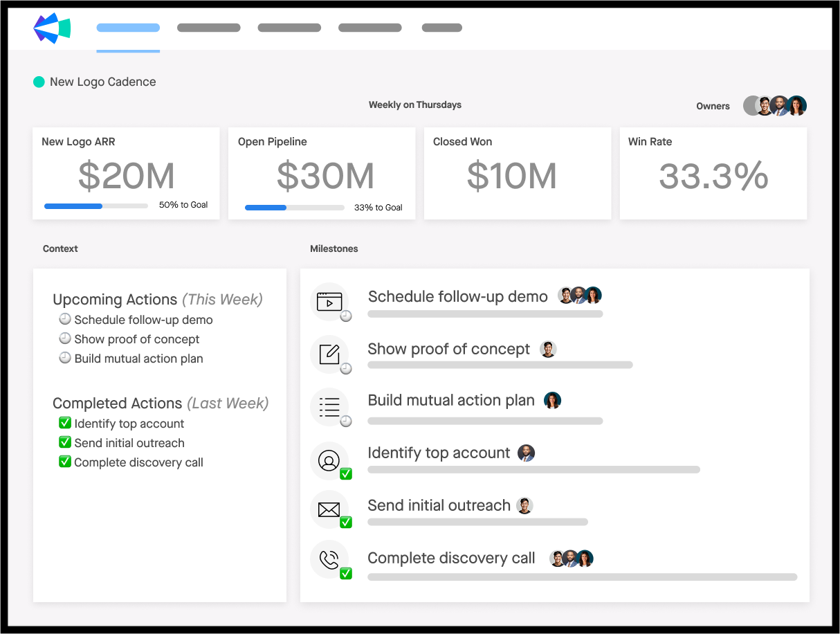Click the envelope icon for initial outreach
Screen dimensions: 840x634
[x=329, y=510]
